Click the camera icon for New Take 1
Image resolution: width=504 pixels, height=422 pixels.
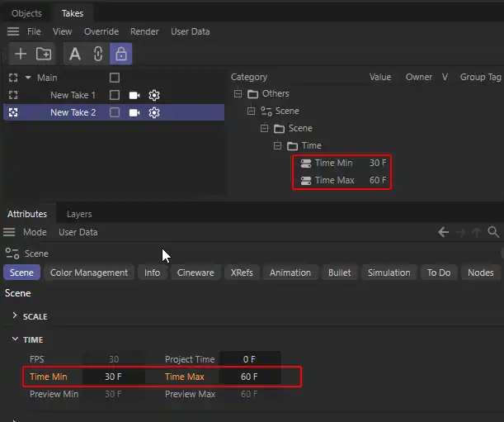point(134,95)
